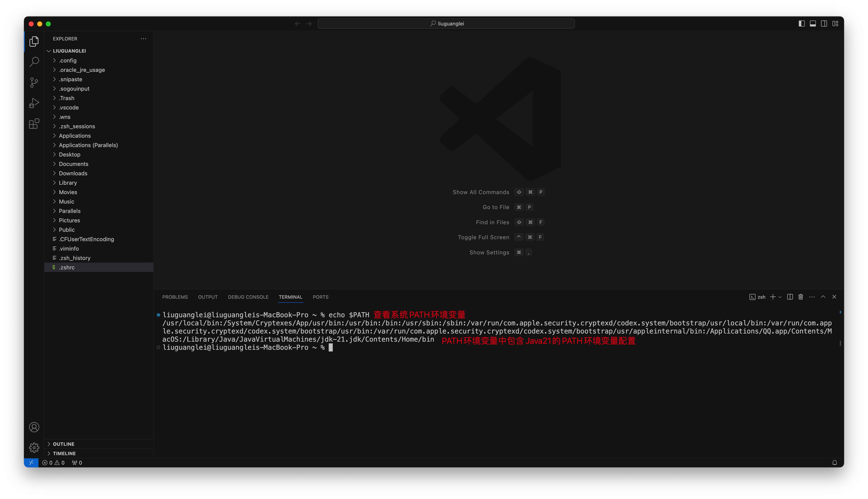Go forward with the right arrow
This screenshot has height=499, width=868.
tap(309, 24)
